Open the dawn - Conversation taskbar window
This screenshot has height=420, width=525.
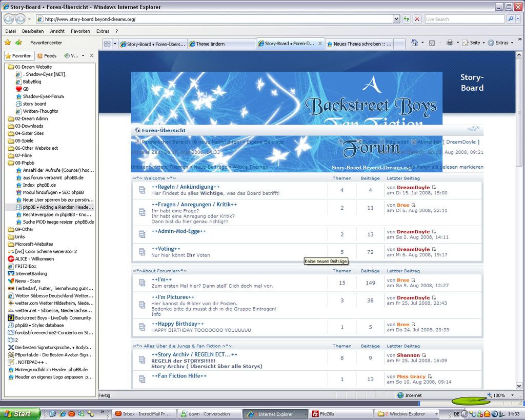210,414
